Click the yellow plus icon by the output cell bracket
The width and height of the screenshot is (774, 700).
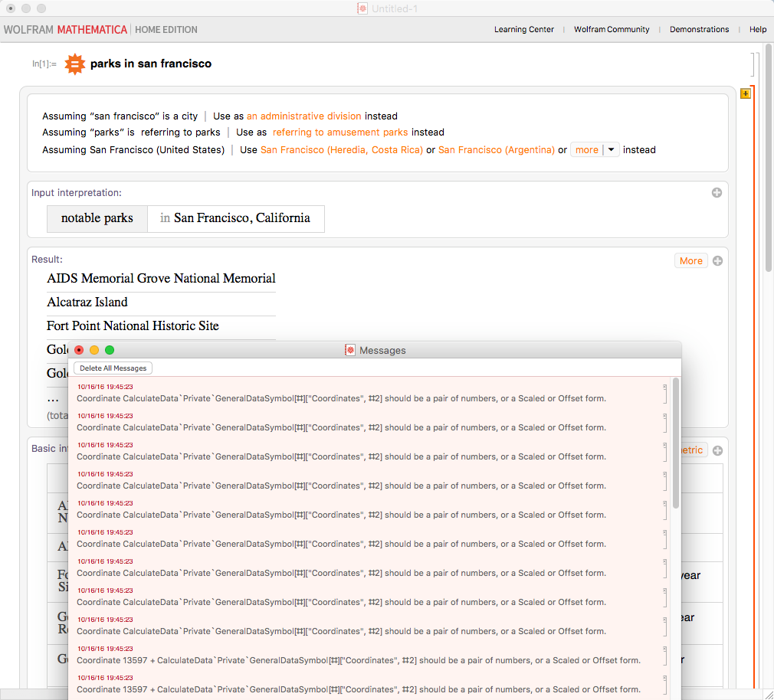[746, 93]
